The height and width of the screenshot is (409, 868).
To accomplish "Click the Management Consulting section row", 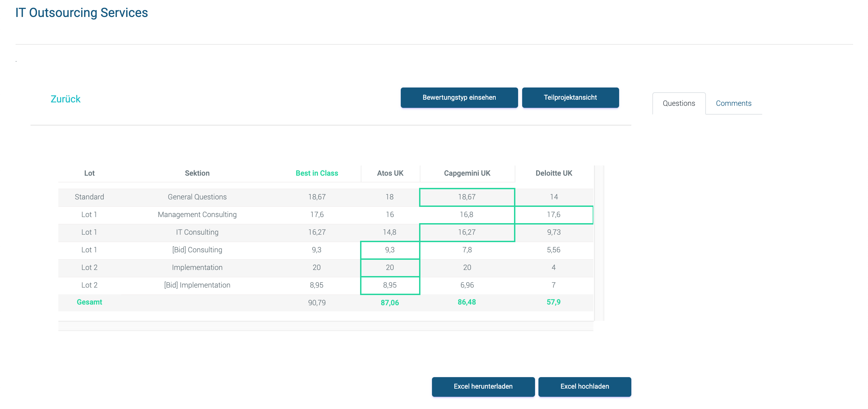I will coord(197,215).
